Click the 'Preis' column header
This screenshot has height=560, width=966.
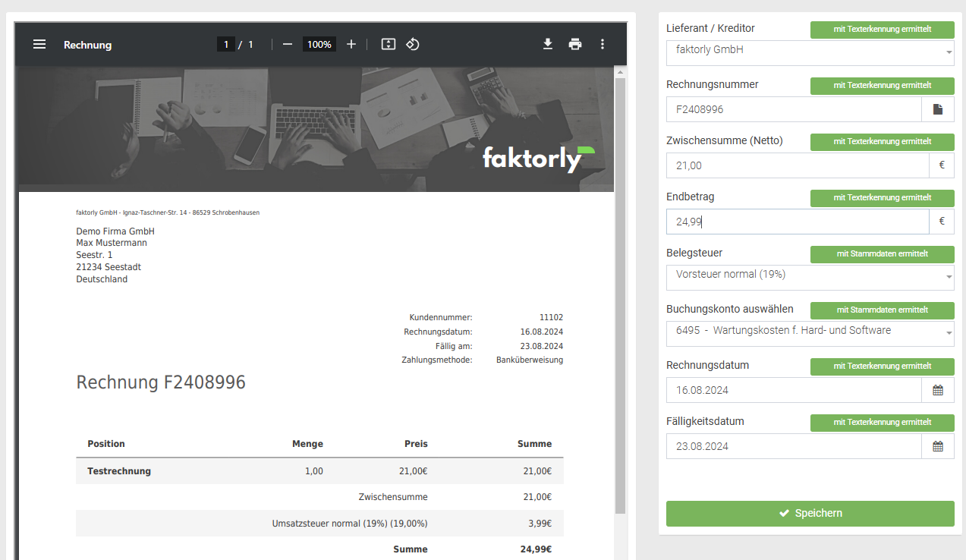416,444
